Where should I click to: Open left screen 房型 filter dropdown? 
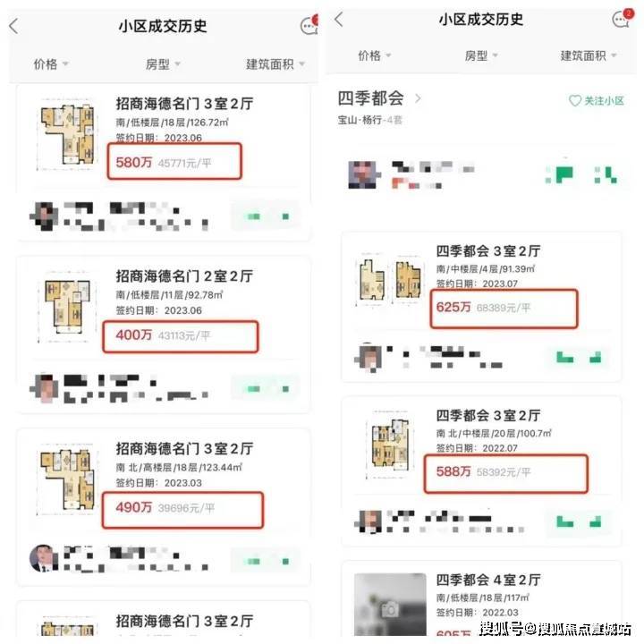click(163, 64)
